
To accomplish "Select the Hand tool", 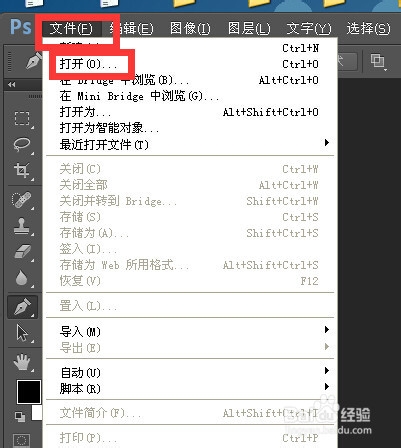I will coord(22,362).
